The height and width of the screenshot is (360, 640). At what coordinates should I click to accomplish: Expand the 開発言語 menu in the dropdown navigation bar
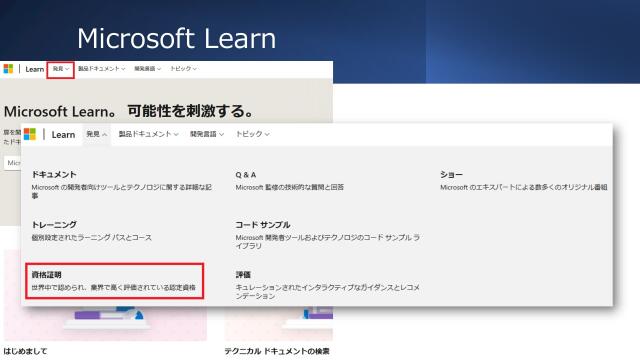[x=207, y=134]
